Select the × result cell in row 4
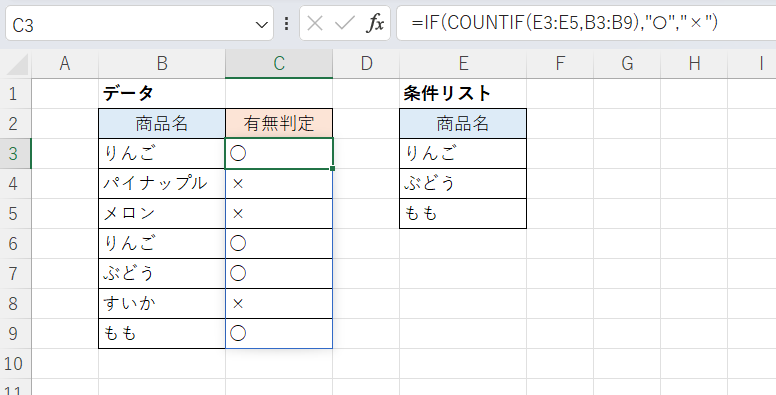Screen dimensions: 776x395 279,184
